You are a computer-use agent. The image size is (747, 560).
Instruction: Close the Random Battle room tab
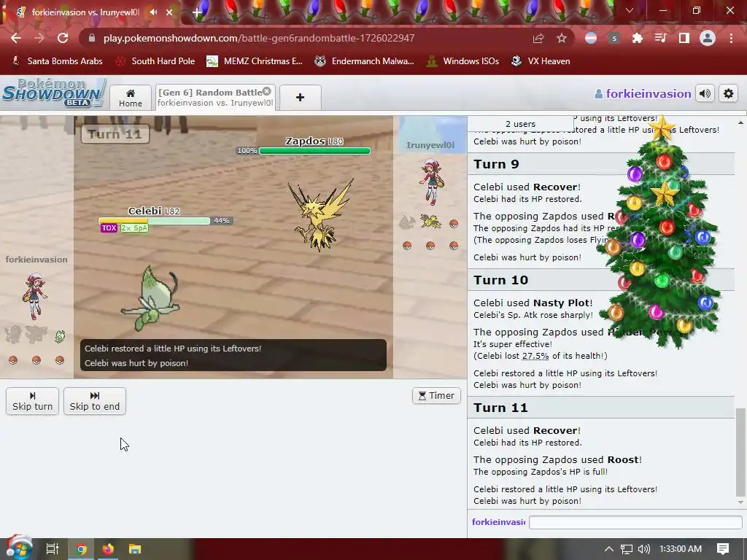pos(267,91)
